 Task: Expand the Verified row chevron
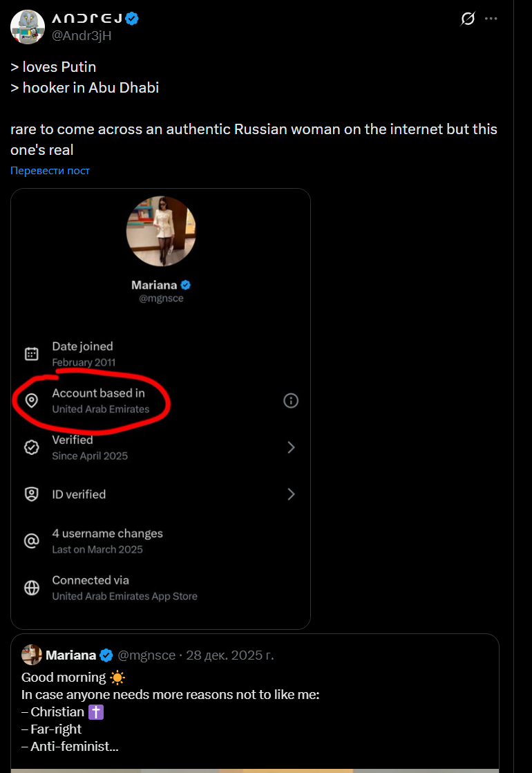click(x=291, y=447)
